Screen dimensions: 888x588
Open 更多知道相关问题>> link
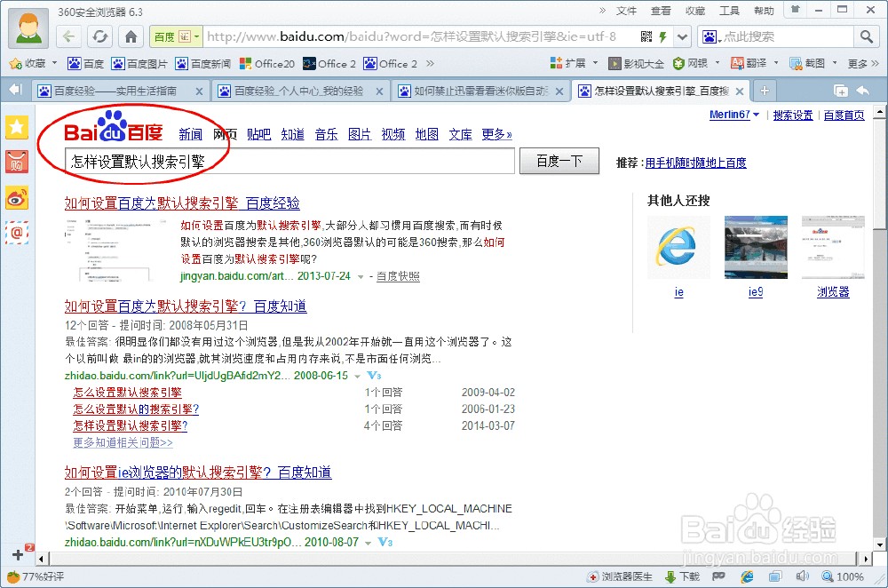coord(123,442)
